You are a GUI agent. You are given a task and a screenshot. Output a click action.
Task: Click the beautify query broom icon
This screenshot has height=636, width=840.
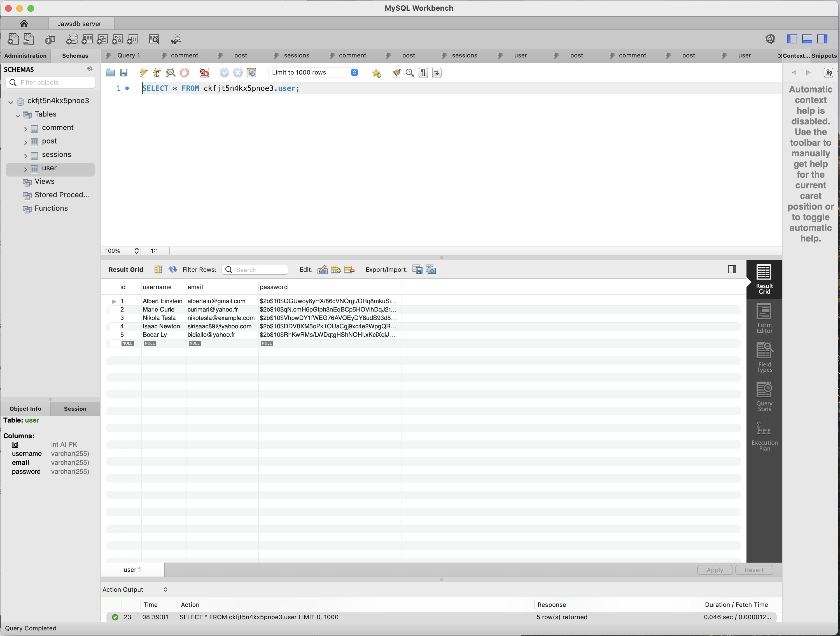click(396, 73)
